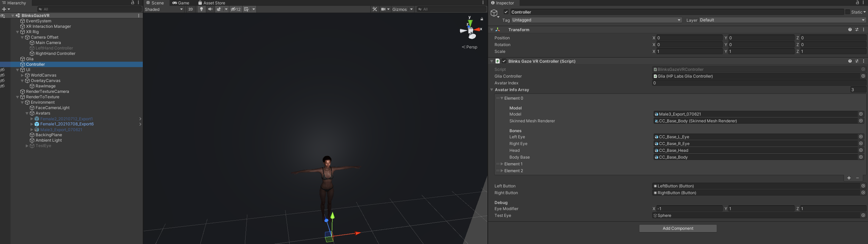Toggle scene visibility eye for UI

point(3,70)
